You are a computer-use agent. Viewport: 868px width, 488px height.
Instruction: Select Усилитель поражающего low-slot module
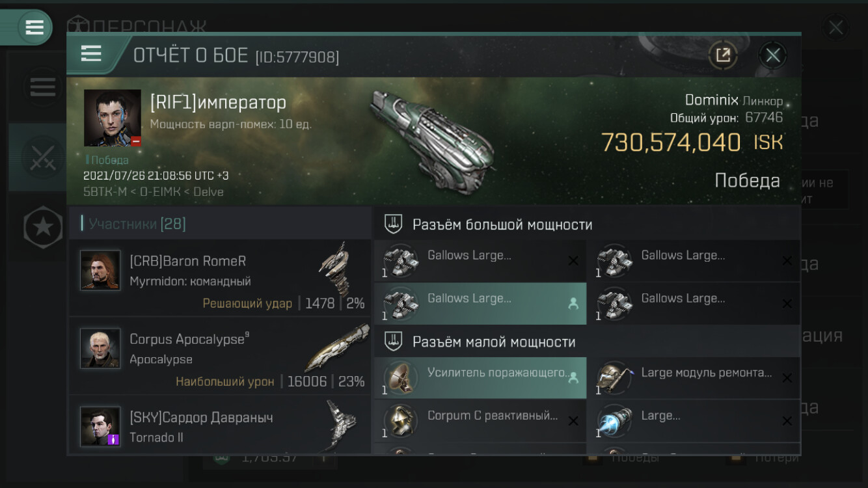(x=480, y=377)
